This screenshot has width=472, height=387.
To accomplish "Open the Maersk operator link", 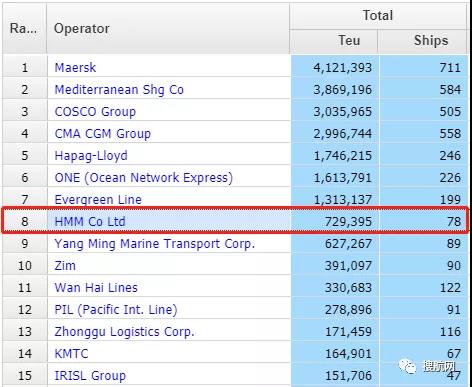I will [75, 68].
